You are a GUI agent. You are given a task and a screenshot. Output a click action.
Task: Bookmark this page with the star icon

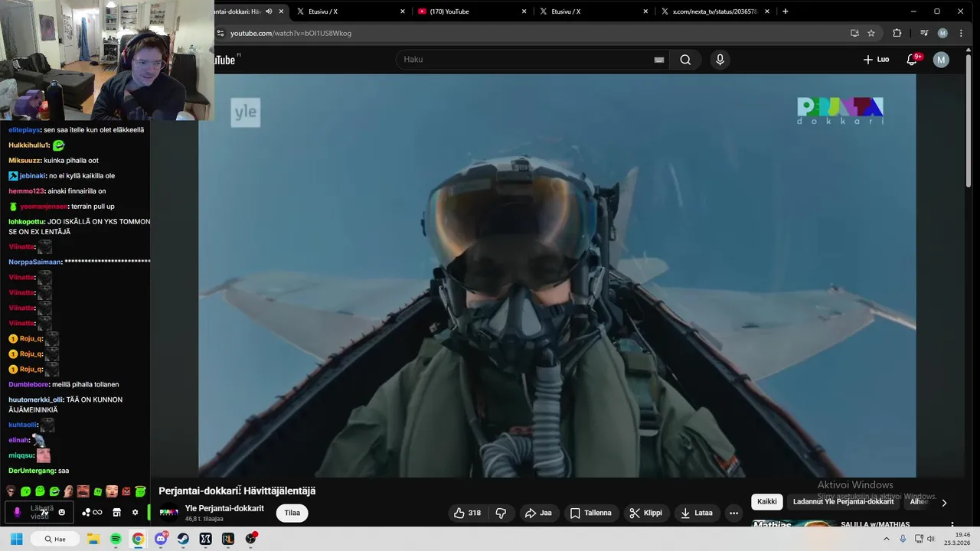pos(871,33)
